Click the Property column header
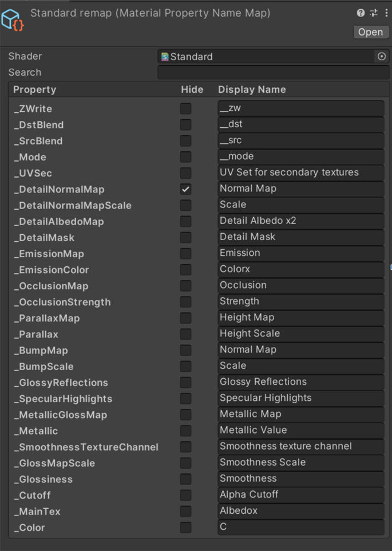This screenshot has width=392, height=551. tap(35, 89)
